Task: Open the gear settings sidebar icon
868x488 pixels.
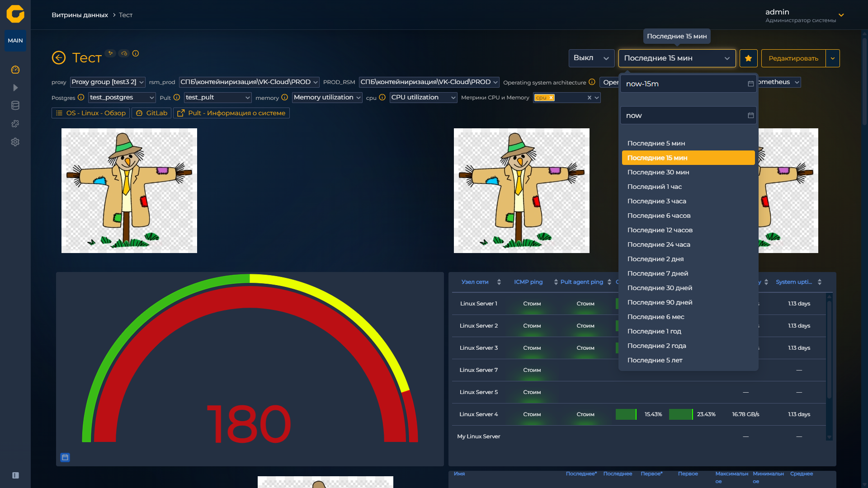Action: [x=15, y=142]
